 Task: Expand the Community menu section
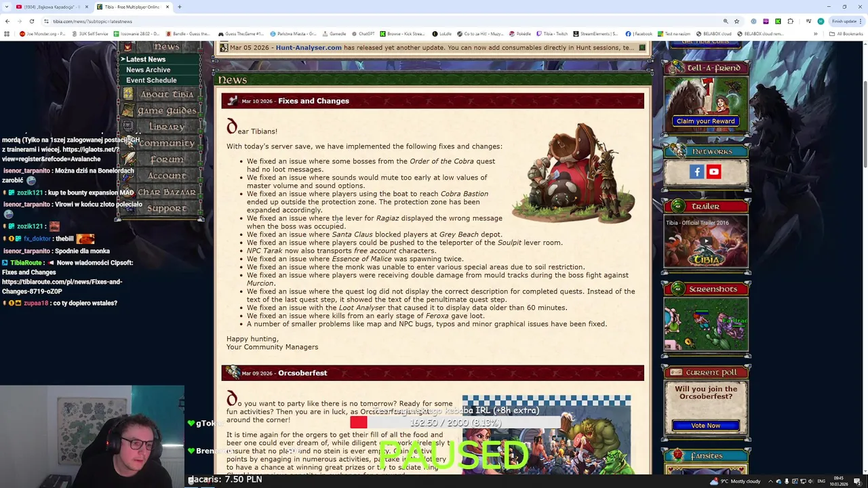161,144
